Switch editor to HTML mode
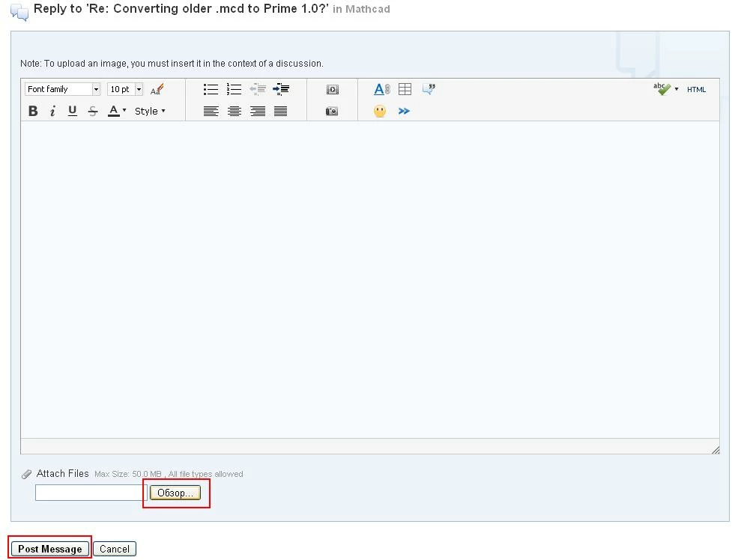The width and height of the screenshot is (741, 560). pos(697,89)
